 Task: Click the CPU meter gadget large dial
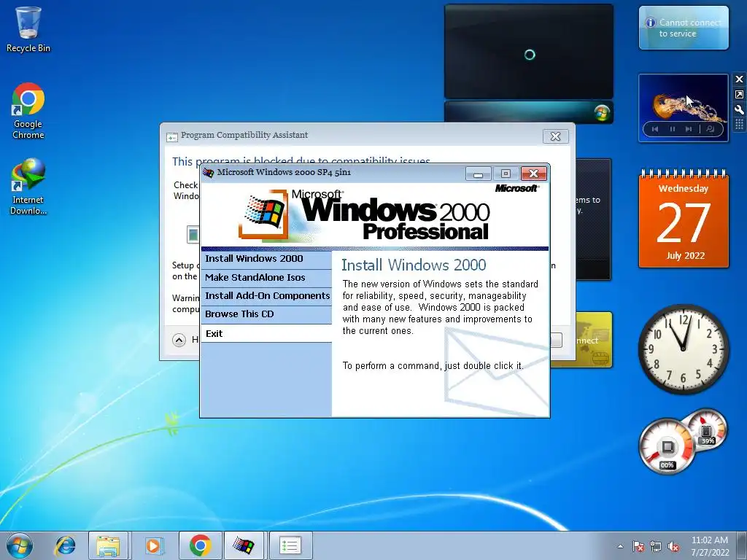point(666,447)
